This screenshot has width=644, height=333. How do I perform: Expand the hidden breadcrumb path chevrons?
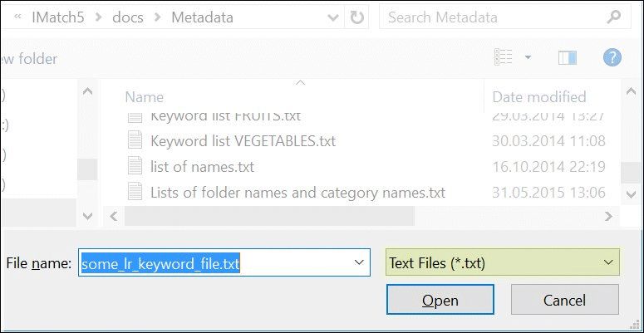click(17, 17)
